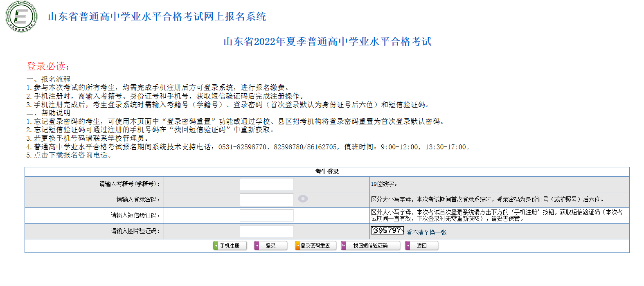Click the 网上报名系统 header title
Image resolution: width=644 pixels, height=286 pixels.
[157, 16]
